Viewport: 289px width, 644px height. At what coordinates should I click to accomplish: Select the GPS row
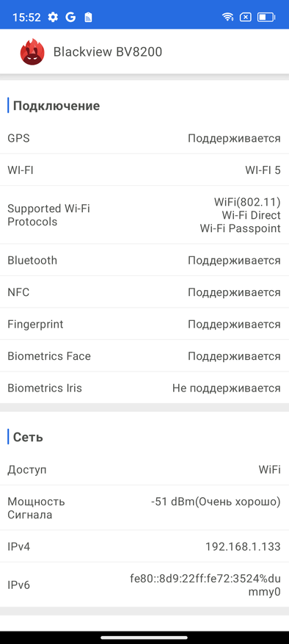click(x=144, y=138)
